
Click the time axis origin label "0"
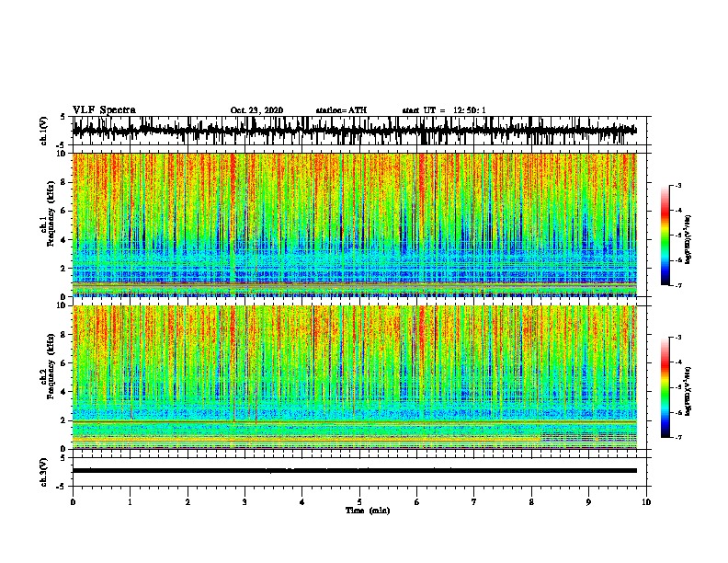(73, 502)
